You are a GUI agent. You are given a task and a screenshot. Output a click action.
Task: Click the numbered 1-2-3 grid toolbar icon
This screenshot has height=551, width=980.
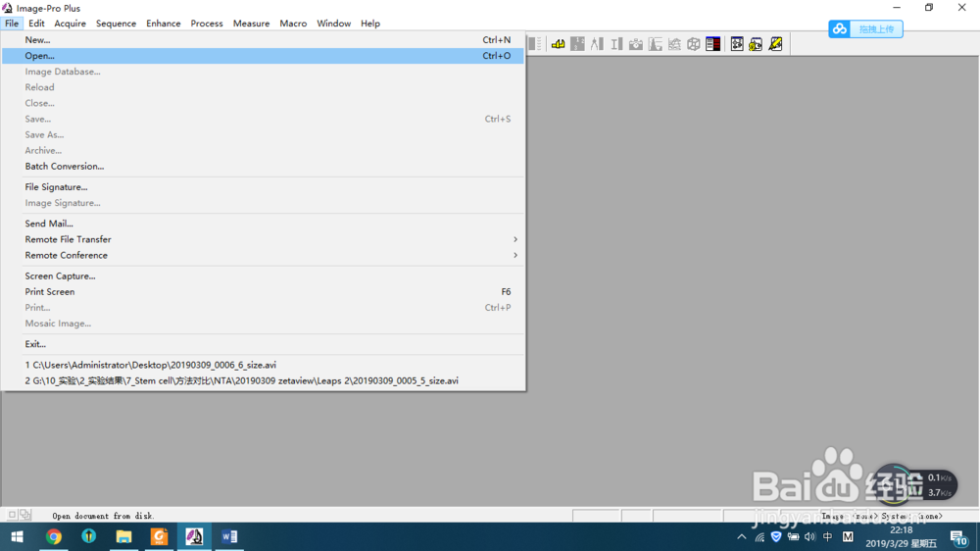pyautogui.click(x=577, y=44)
